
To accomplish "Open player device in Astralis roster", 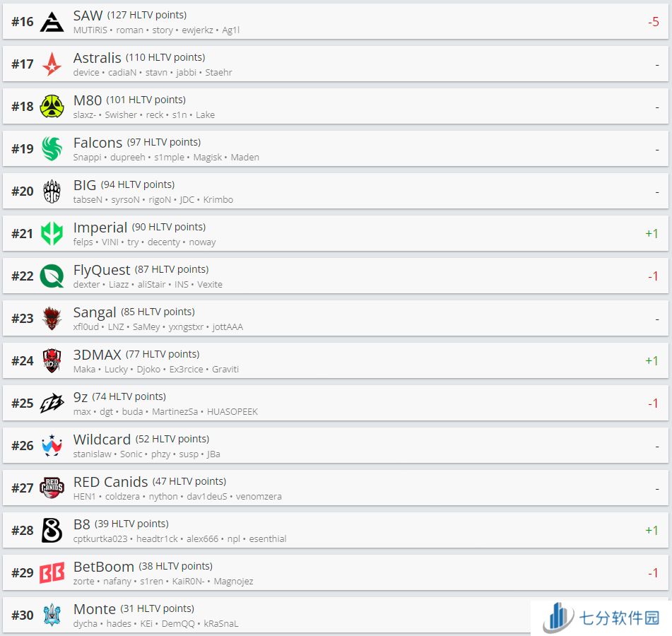I will (x=86, y=72).
